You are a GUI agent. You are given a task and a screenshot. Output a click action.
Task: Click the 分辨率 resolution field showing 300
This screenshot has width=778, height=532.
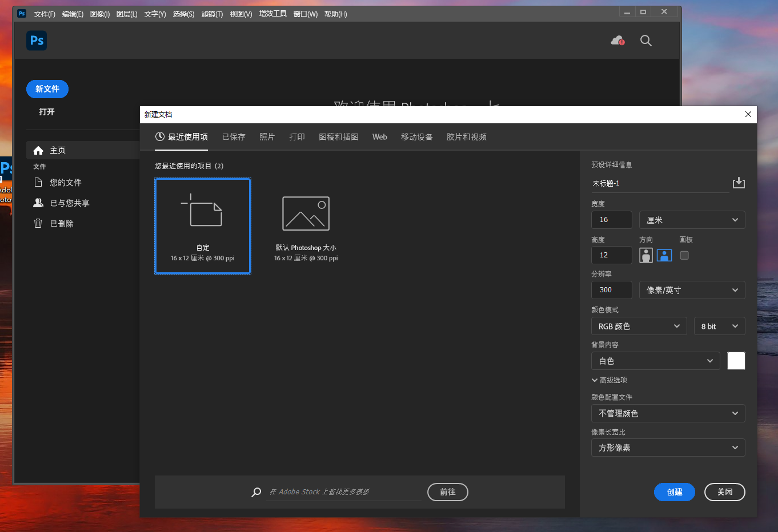point(612,290)
